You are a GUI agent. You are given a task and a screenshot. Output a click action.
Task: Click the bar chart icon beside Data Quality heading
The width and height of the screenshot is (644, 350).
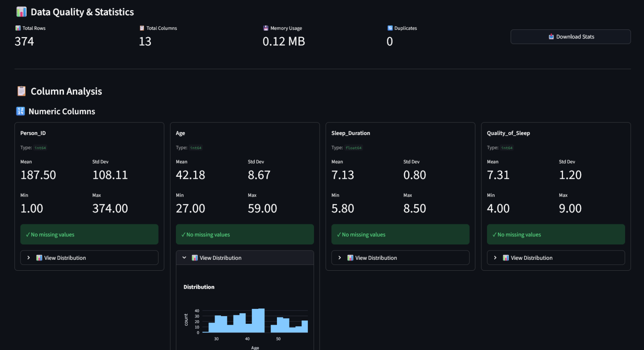click(x=21, y=12)
